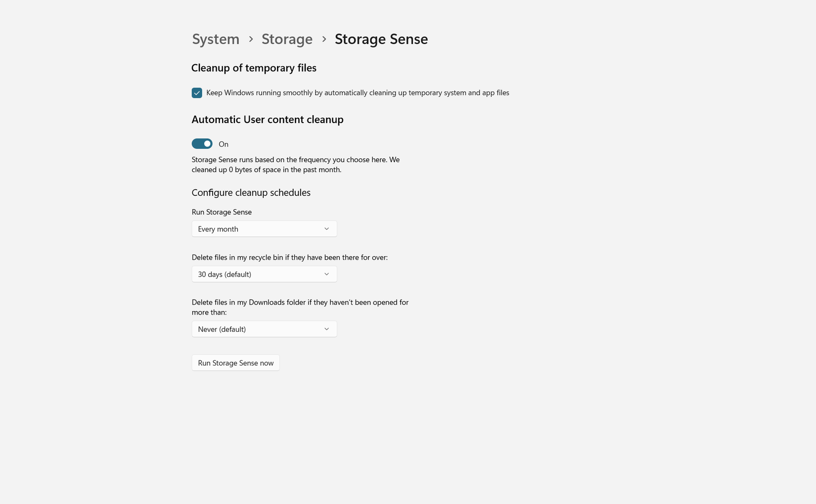
Task: Click the chevron on the "Every month" dropdown
Action: (x=326, y=229)
